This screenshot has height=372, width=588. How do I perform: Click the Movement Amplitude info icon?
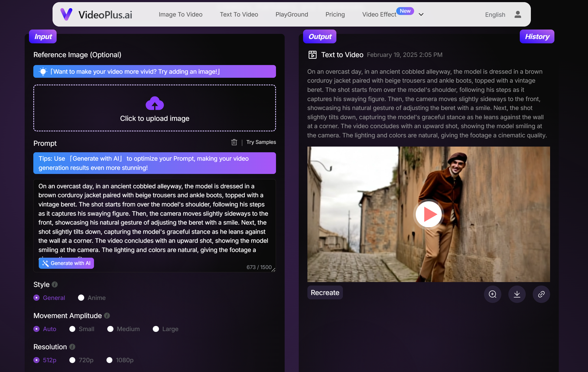coord(107,316)
